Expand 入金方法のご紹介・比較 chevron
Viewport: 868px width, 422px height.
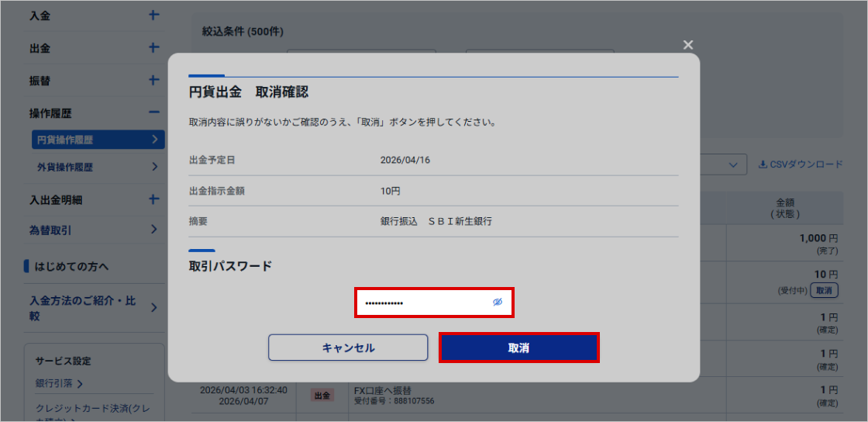[x=154, y=307]
